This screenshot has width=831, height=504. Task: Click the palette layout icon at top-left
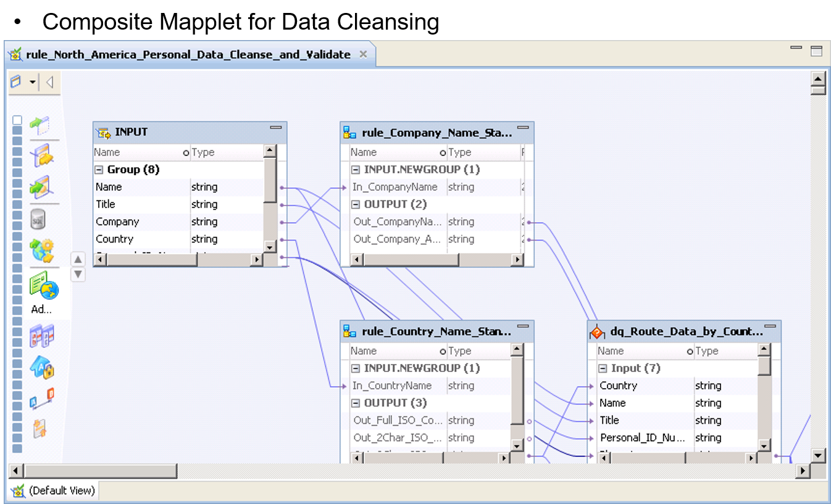[16, 81]
